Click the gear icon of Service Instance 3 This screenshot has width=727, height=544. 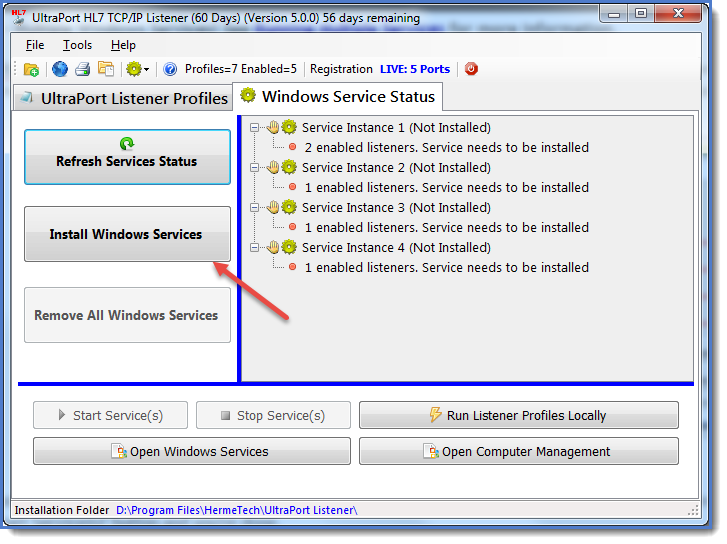(289, 207)
